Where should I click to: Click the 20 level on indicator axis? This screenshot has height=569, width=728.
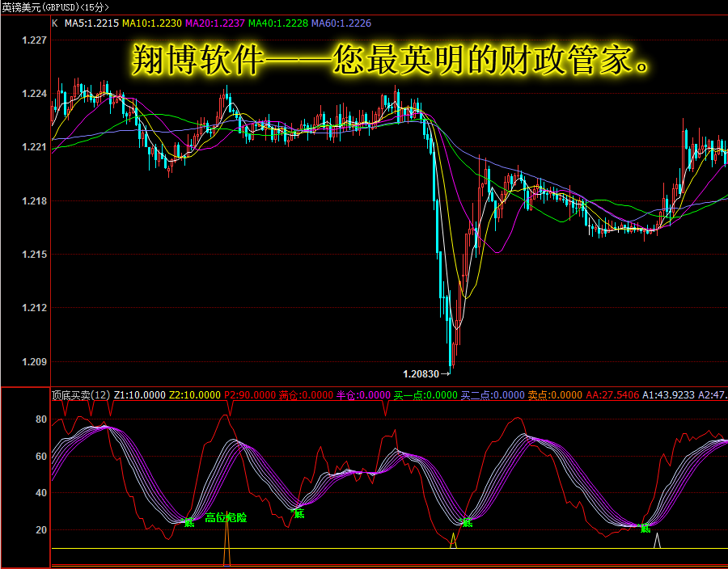click(41, 529)
